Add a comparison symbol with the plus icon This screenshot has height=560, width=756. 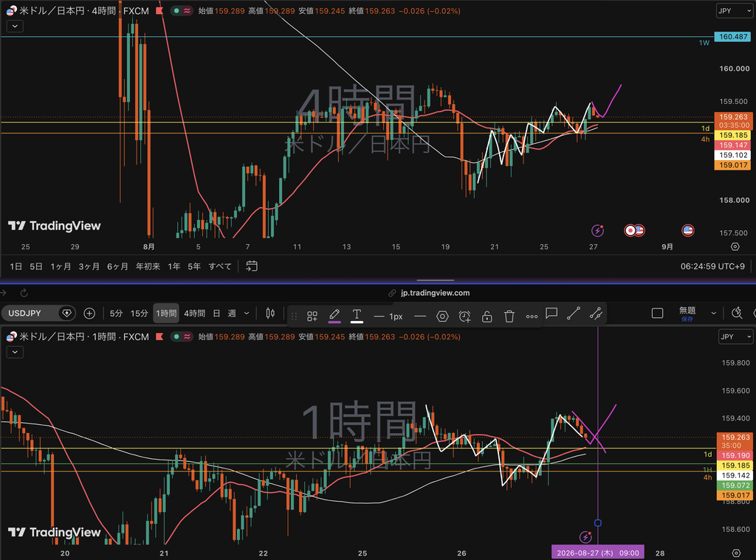pyautogui.click(x=89, y=314)
